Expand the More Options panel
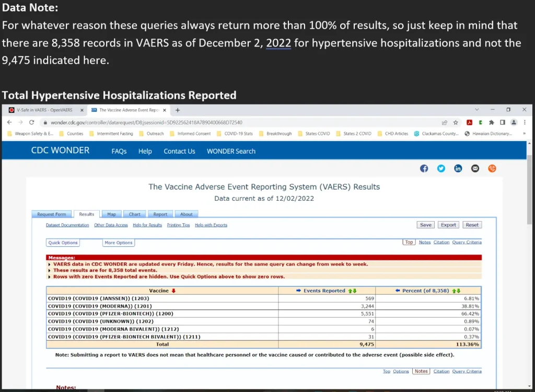 118,243
